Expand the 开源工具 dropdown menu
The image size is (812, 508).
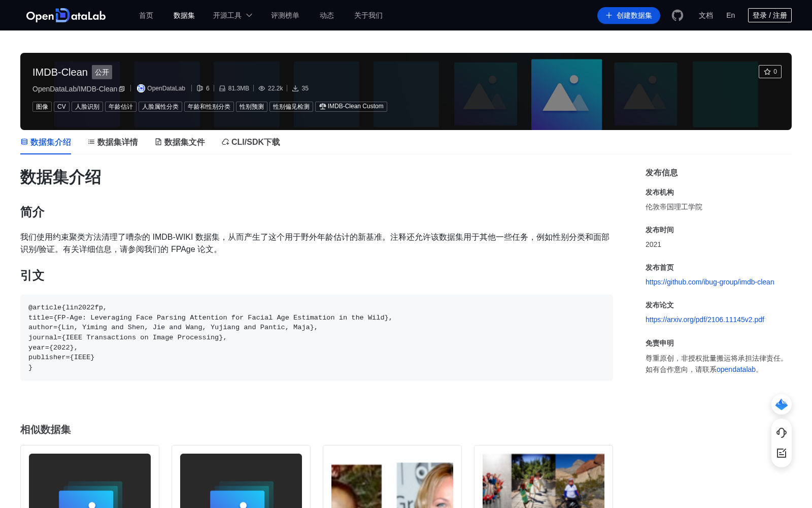pos(232,15)
